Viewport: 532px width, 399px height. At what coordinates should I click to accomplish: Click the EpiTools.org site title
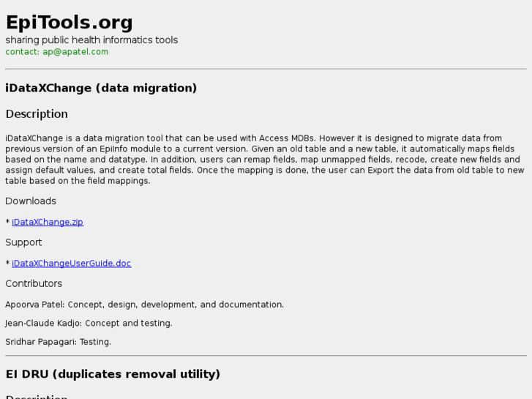click(70, 23)
